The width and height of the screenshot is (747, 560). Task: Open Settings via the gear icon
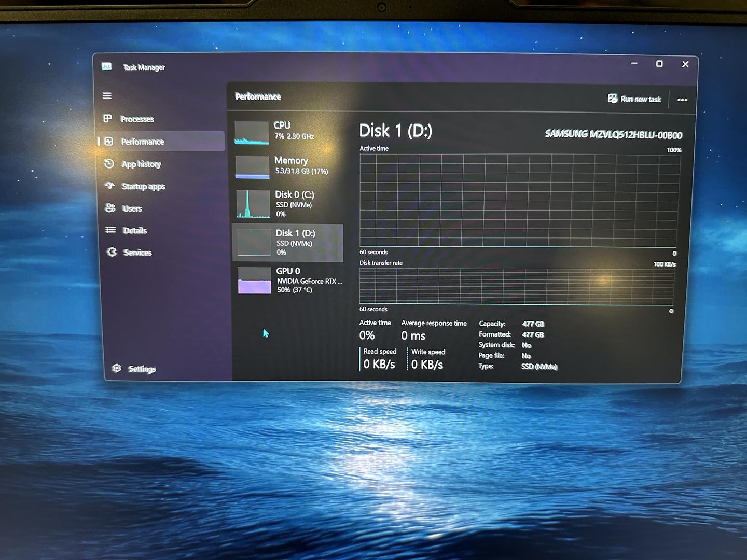[117, 368]
